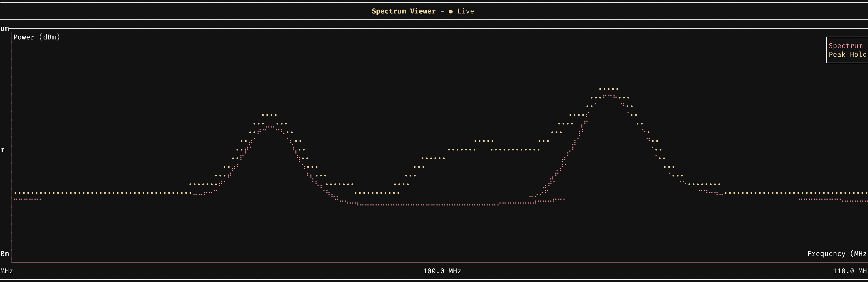868x282 pixels.
Task: Click the Live status dot indicator
Action: click(x=451, y=12)
